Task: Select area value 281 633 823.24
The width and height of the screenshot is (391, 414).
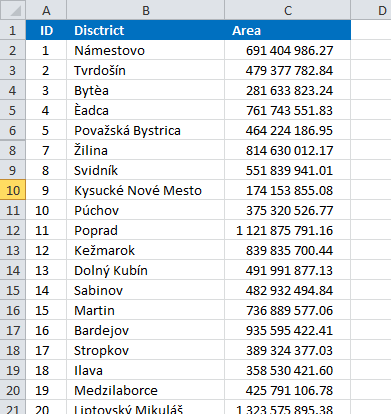Action: tap(288, 90)
